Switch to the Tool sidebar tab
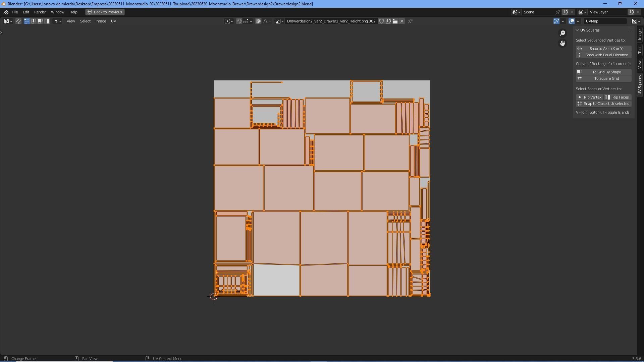Screen dimensions: 644x362 [x=640, y=50]
